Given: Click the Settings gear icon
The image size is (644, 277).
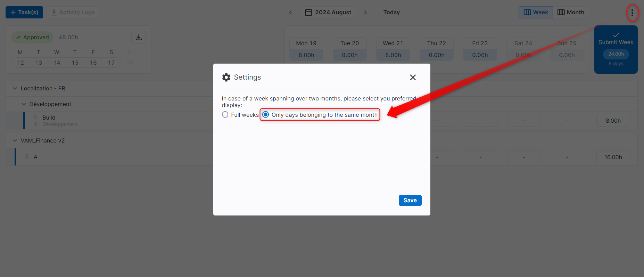Looking at the screenshot, I should click(x=226, y=78).
